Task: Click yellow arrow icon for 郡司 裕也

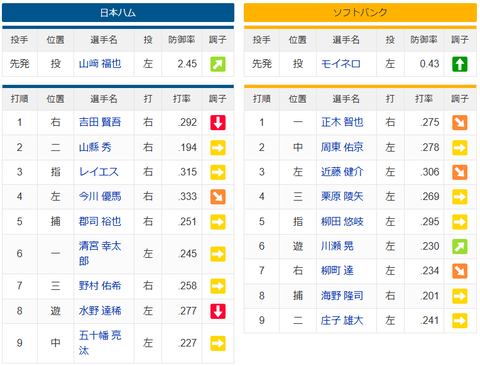Action: pyautogui.click(x=218, y=222)
